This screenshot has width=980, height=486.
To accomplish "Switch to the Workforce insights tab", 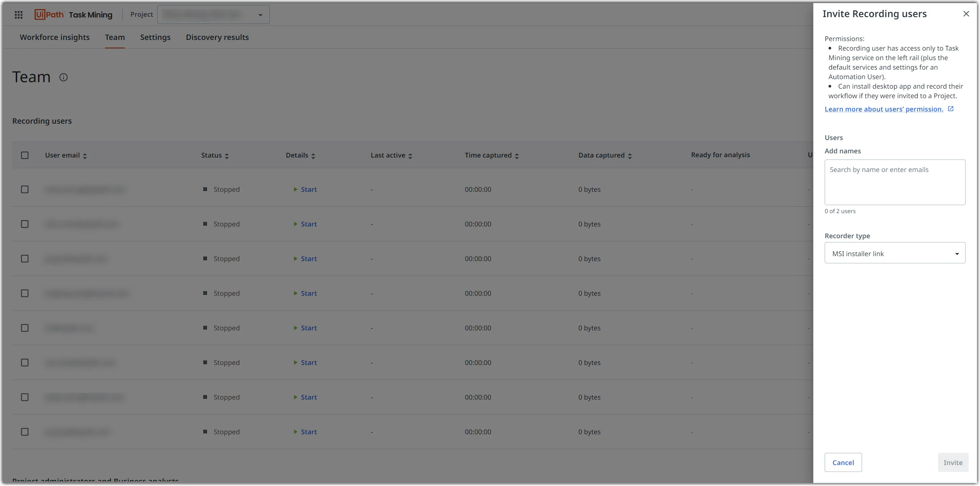I will point(55,37).
